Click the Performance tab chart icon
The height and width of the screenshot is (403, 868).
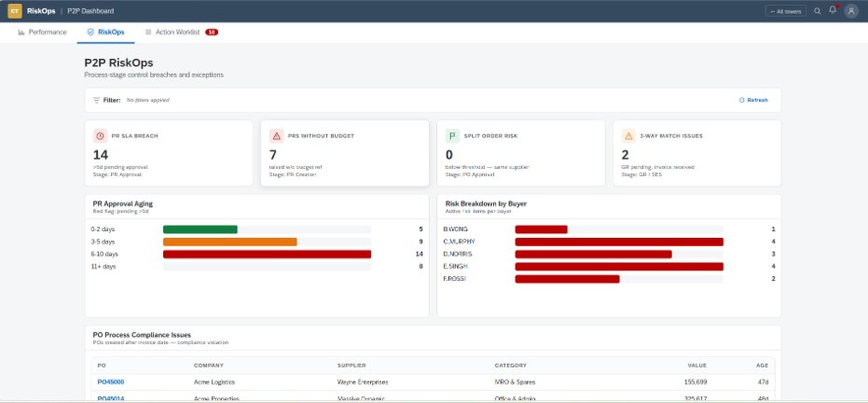(21, 32)
